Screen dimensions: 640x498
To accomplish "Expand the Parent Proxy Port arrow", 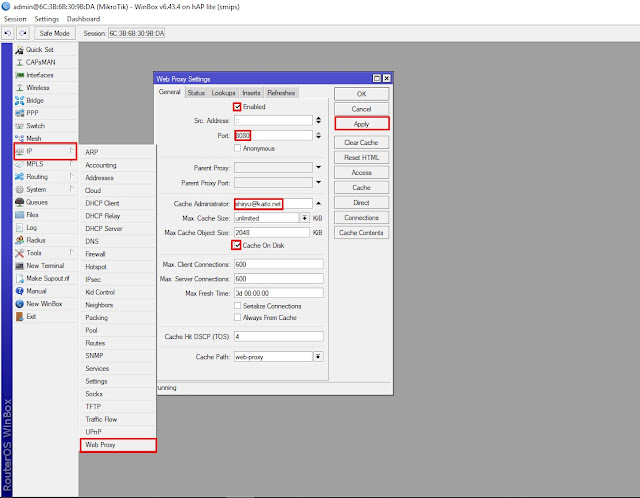I will pyautogui.click(x=318, y=182).
